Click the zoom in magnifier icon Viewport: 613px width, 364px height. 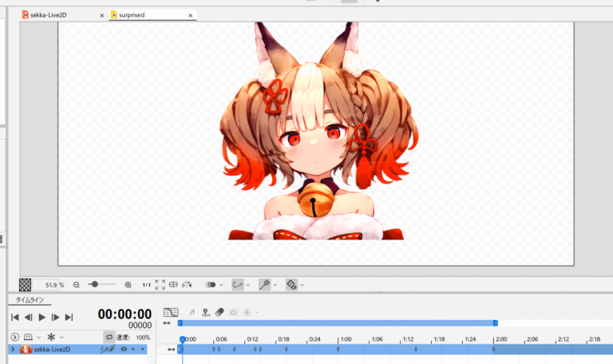(128, 285)
